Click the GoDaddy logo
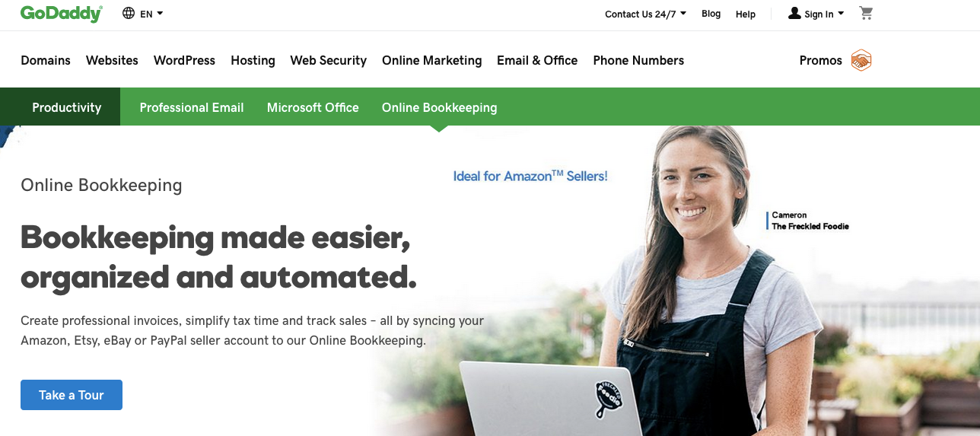 62,14
